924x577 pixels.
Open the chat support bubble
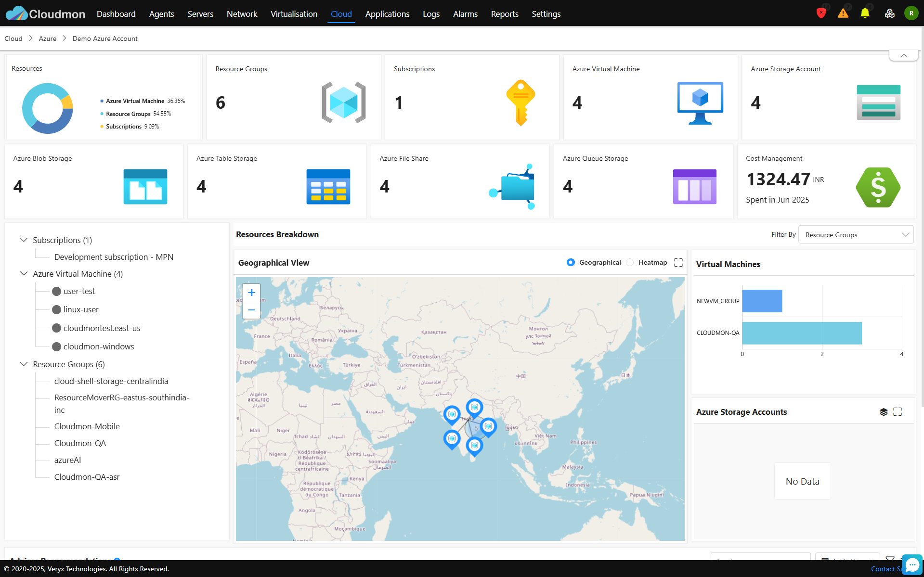[x=912, y=564]
